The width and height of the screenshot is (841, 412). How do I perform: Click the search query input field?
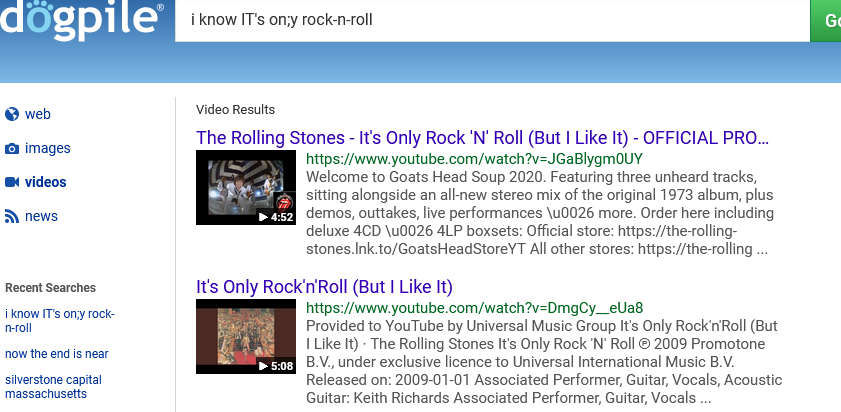click(490, 20)
